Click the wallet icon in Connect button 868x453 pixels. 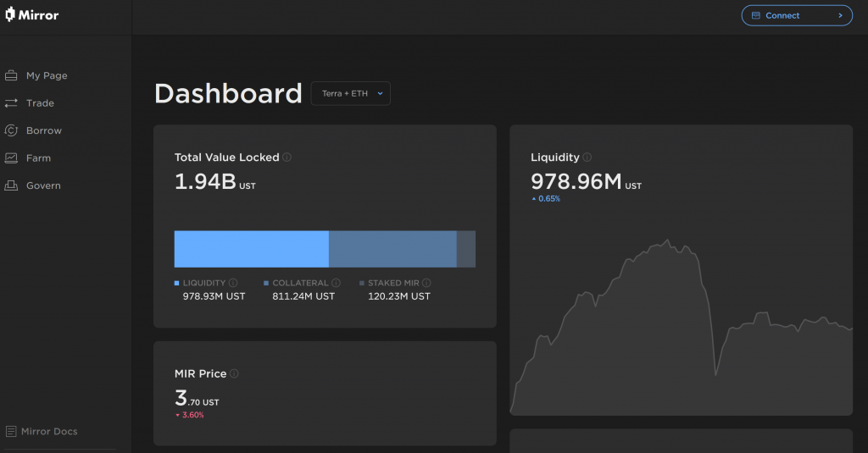pos(755,15)
